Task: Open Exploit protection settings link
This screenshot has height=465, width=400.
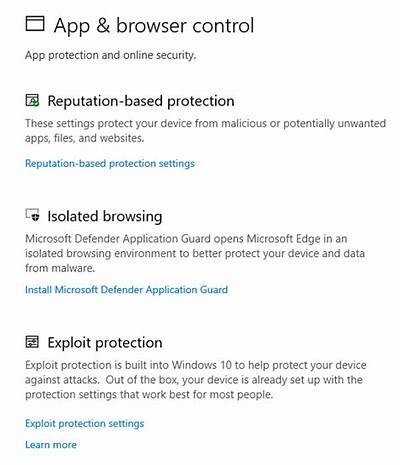Action: tap(85, 424)
